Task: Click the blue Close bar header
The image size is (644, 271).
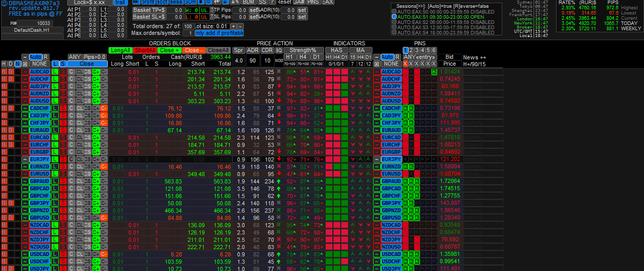Action: [87, 64]
